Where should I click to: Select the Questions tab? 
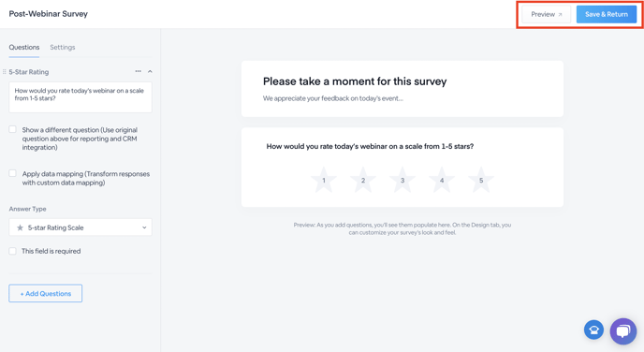[x=24, y=47]
